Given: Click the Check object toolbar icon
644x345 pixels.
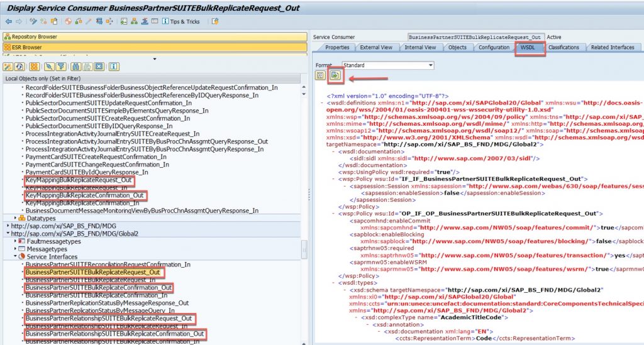Looking at the screenshot, I should coord(43,21).
